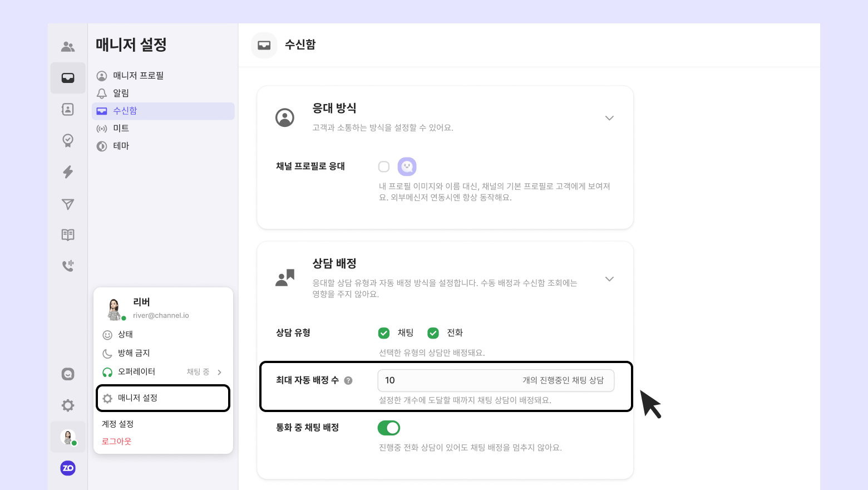Click the phone call icon in sidebar
The height and width of the screenshot is (490, 868).
tap(68, 266)
